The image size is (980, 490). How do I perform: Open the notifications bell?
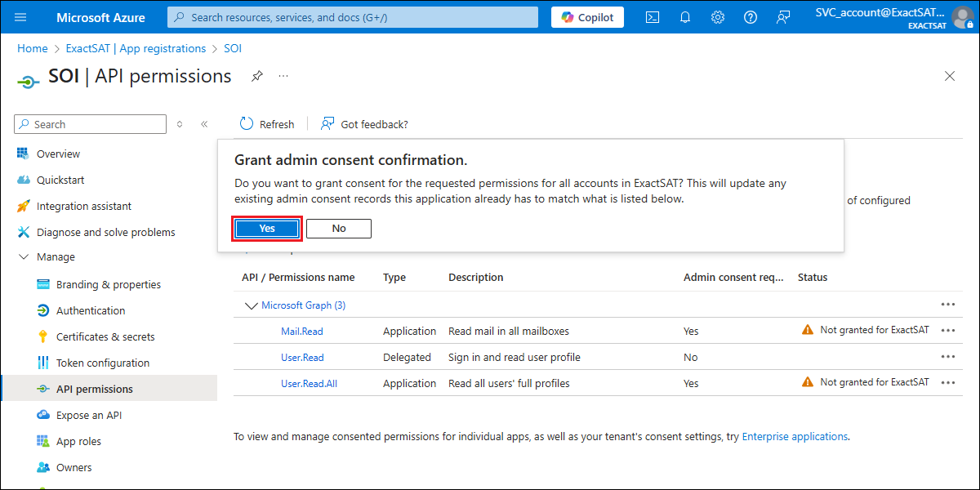click(685, 17)
